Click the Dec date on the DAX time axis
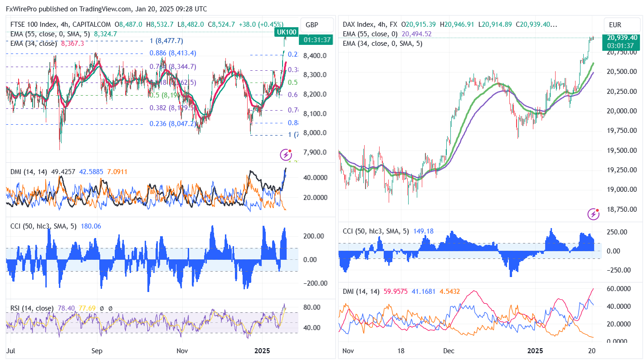 point(449,351)
